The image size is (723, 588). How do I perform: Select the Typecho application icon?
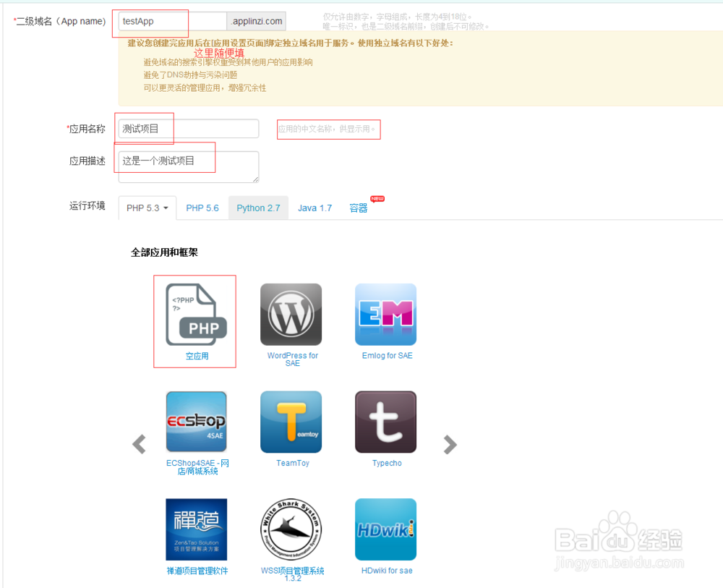tap(385, 422)
